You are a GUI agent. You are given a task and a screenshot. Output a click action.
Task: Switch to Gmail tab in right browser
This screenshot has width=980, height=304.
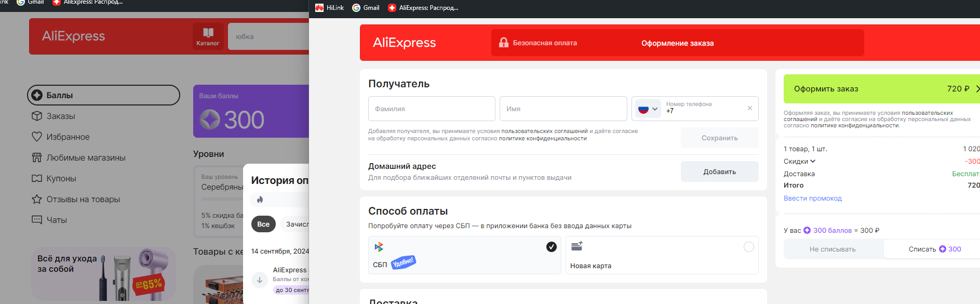point(366,8)
